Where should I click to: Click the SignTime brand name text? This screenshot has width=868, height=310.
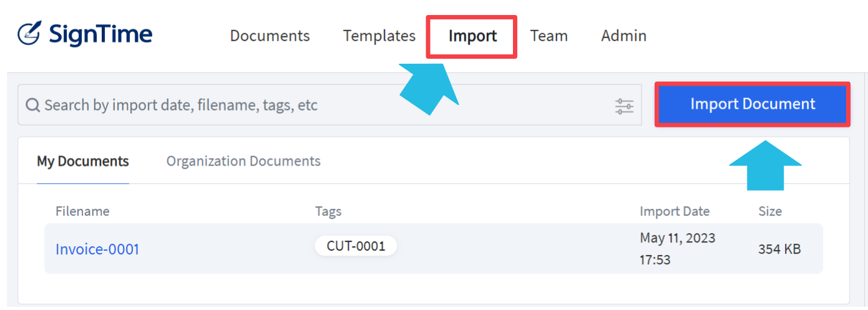pos(100,34)
